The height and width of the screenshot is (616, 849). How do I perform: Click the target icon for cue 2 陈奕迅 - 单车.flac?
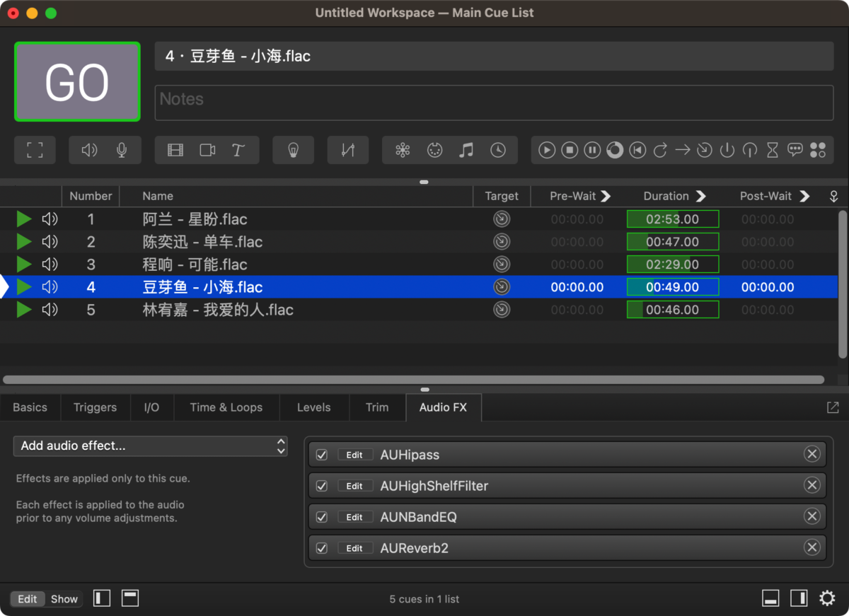502,242
